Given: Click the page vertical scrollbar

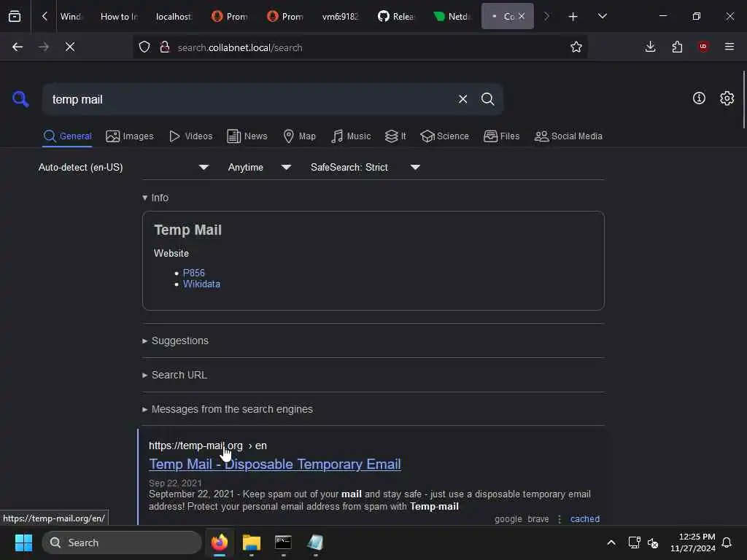Looking at the screenshot, I should [x=743, y=99].
